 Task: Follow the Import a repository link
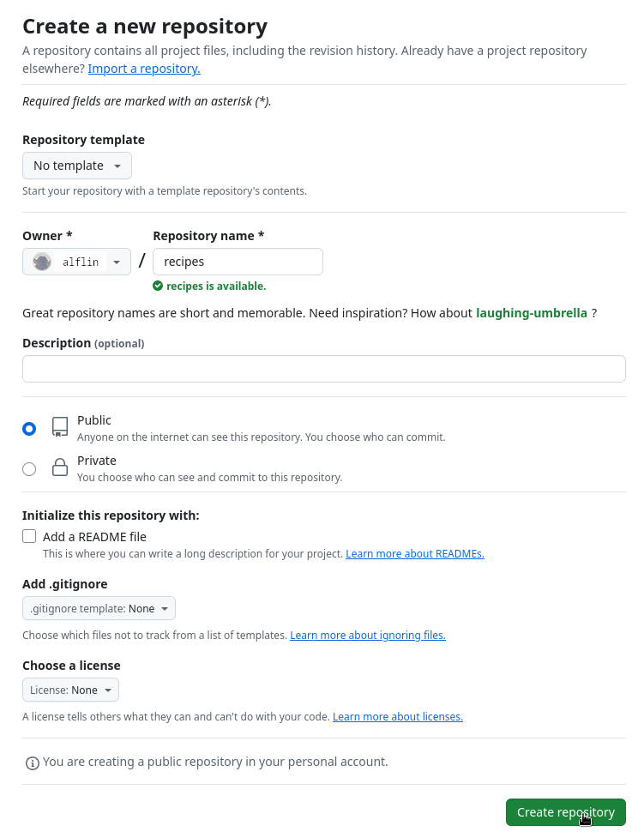tap(143, 68)
